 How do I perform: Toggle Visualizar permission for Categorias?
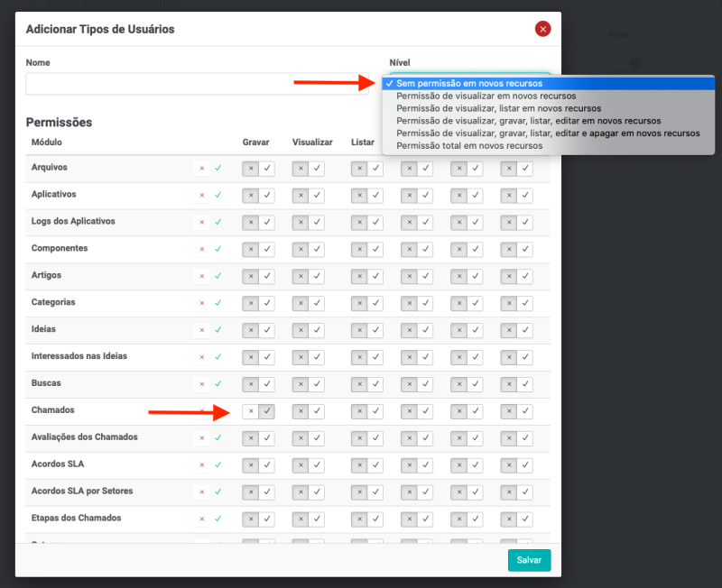308,304
